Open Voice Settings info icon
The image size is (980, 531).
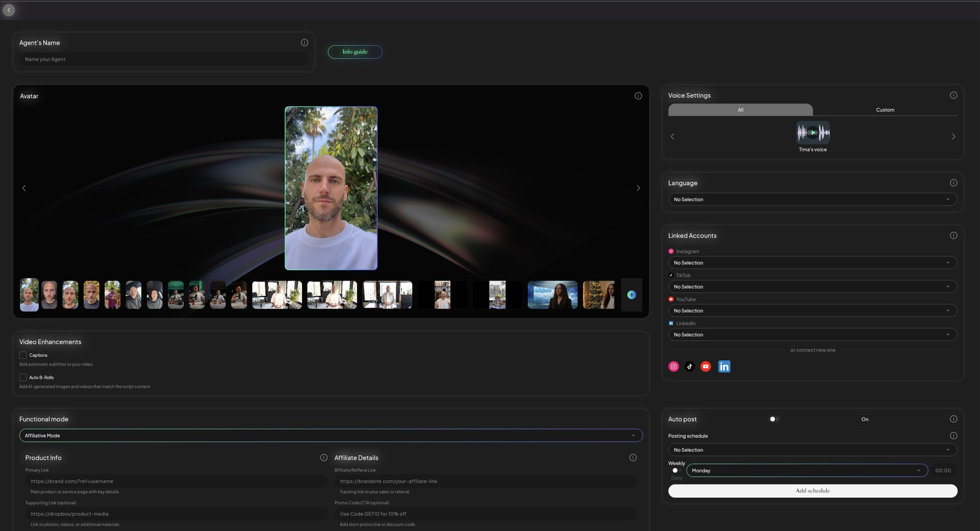click(x=953, y=95)
